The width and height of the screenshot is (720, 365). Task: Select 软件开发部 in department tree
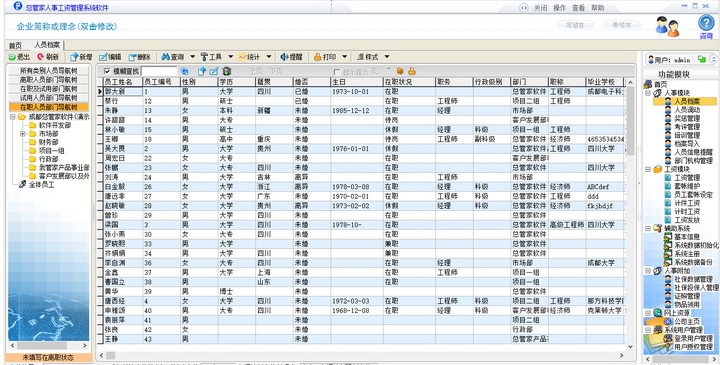[55, 125]
